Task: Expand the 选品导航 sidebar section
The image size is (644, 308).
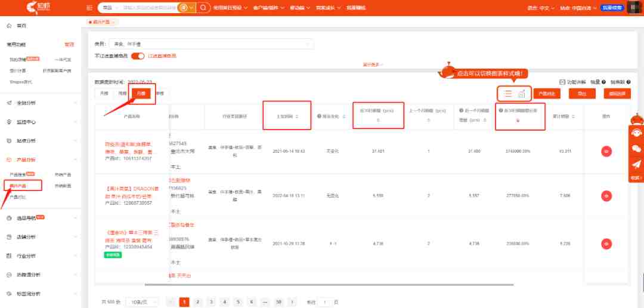Action: coord(41,218)
